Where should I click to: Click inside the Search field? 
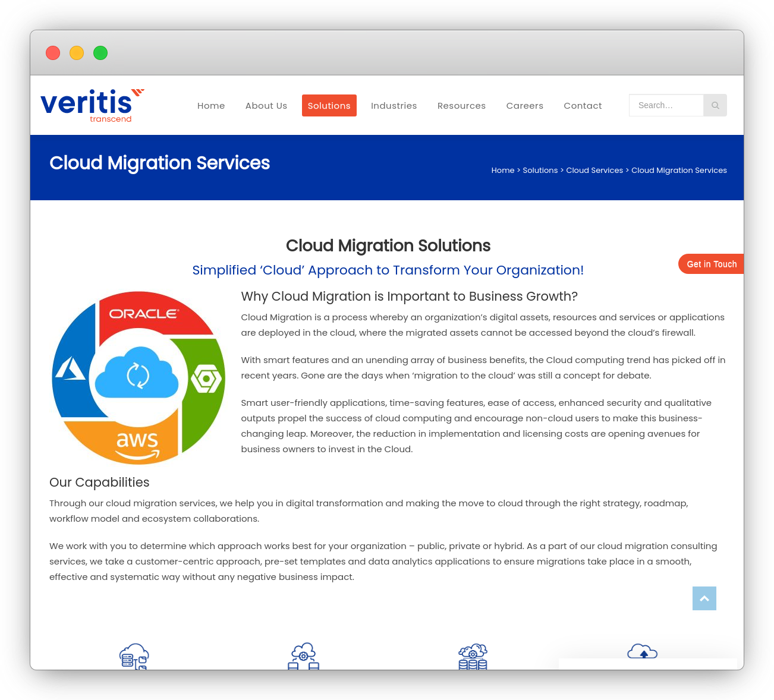666,105
